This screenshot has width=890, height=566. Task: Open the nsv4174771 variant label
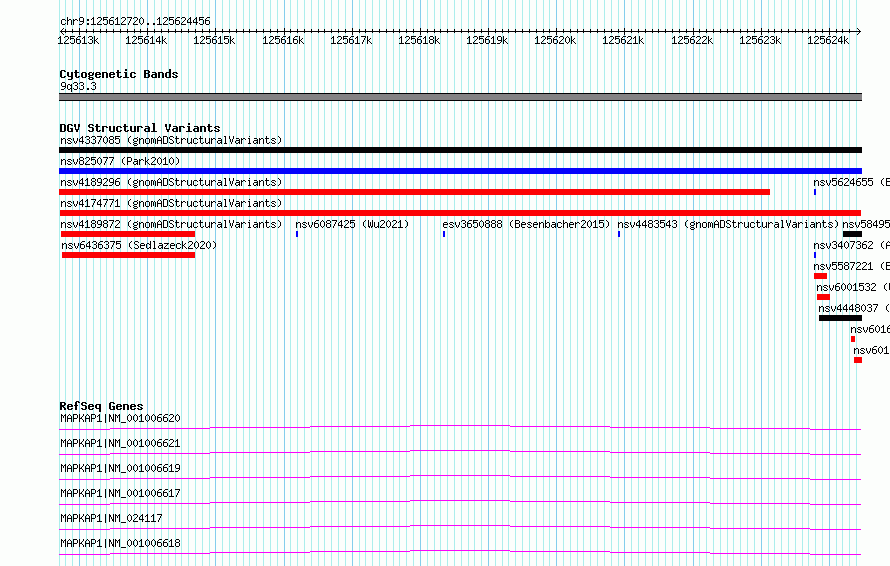coord(171,203)
